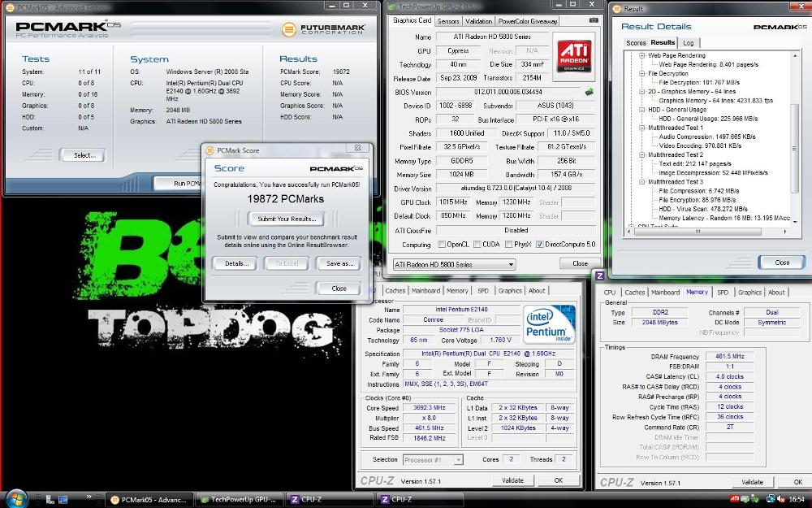
Task: Switch to PCMark05 taskbar button
Action: point(149,500)
